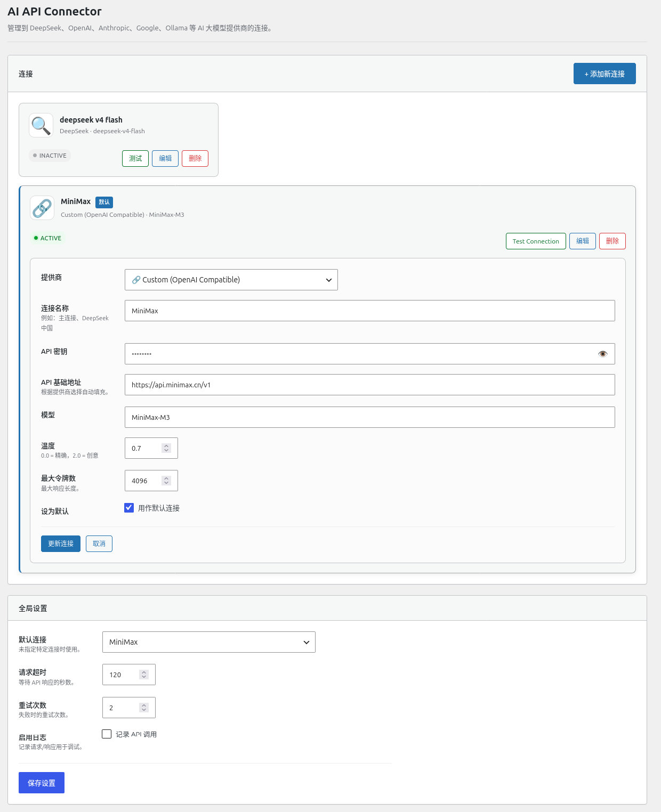Click the ACTIVE status badge
Screen dimensions: 661x812
tap(47, 238)
